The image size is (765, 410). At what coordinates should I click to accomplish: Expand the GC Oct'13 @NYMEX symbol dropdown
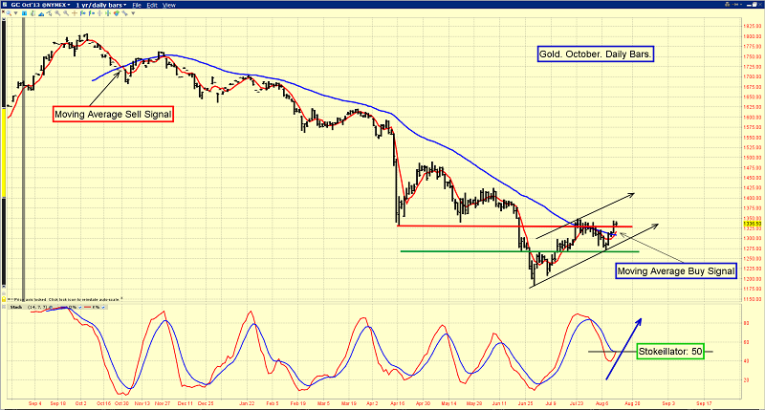(x=68, y=5)
